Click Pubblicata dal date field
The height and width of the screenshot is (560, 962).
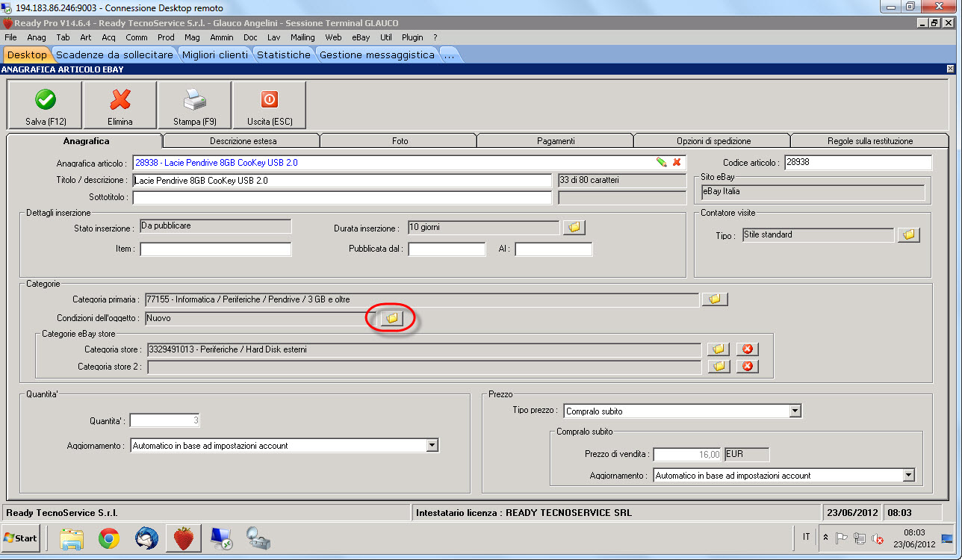tap(447, 249)
